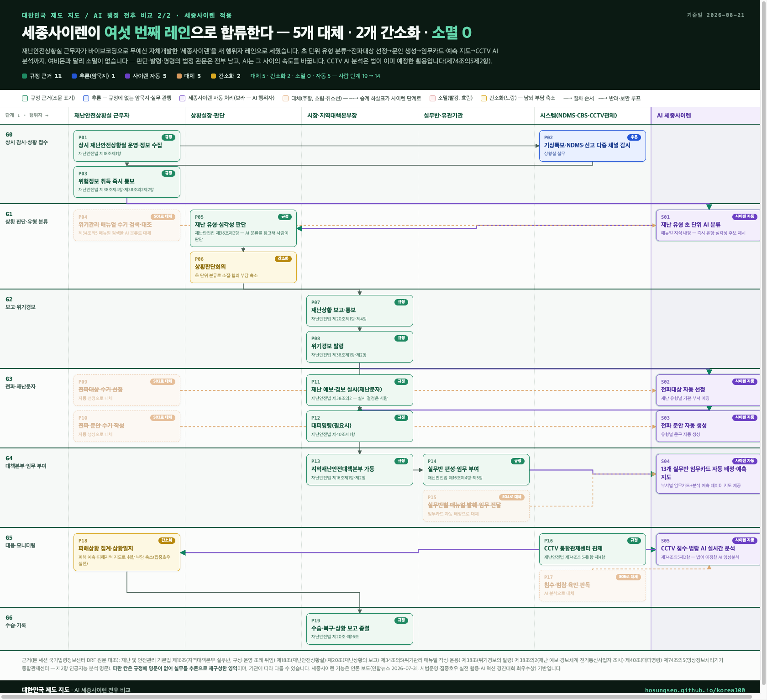Click the 규정 badge on card P14
The height and width of the screenshot is (700, 767).
(518, 461)
